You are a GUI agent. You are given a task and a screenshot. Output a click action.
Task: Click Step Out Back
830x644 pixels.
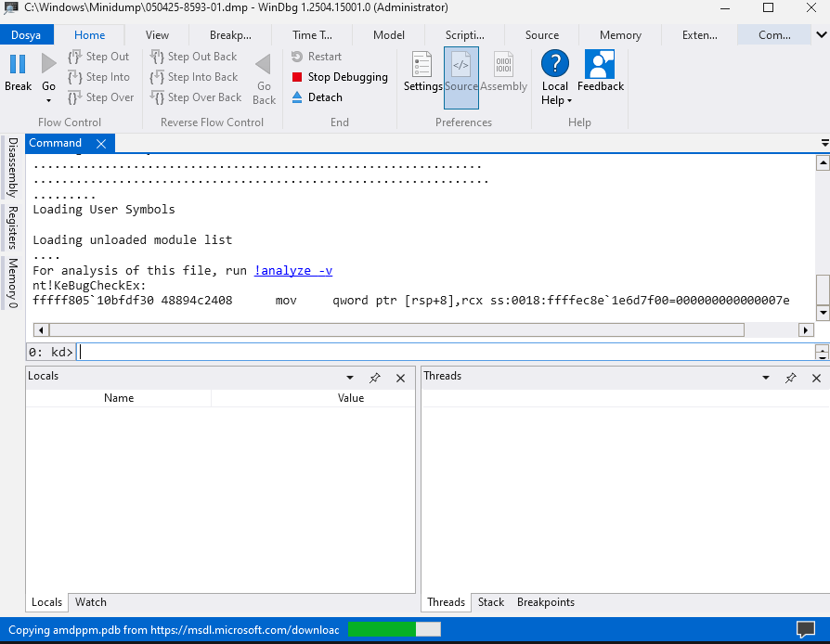pos(193,57)
